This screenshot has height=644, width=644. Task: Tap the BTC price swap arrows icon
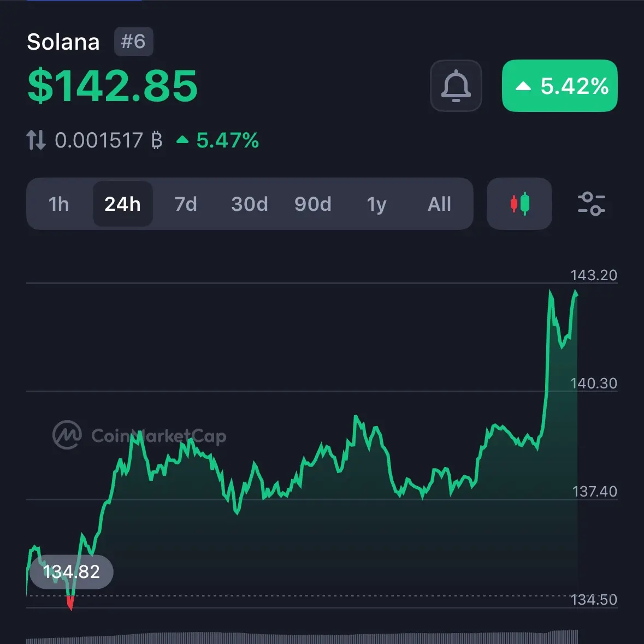click(36, 140)
